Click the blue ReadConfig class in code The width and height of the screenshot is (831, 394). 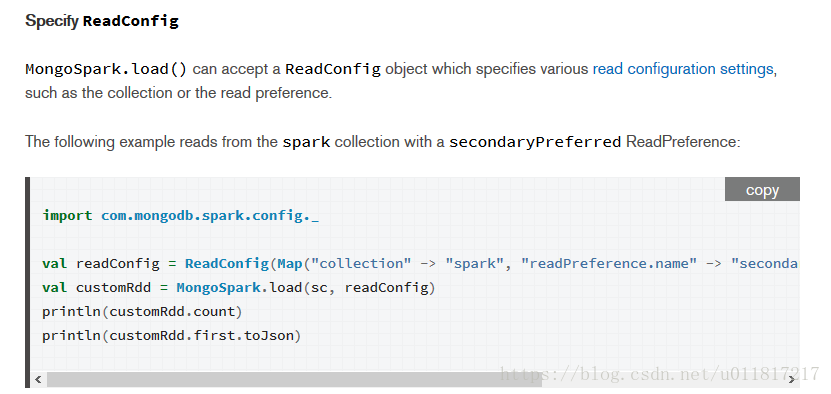(x=227, y=264)
